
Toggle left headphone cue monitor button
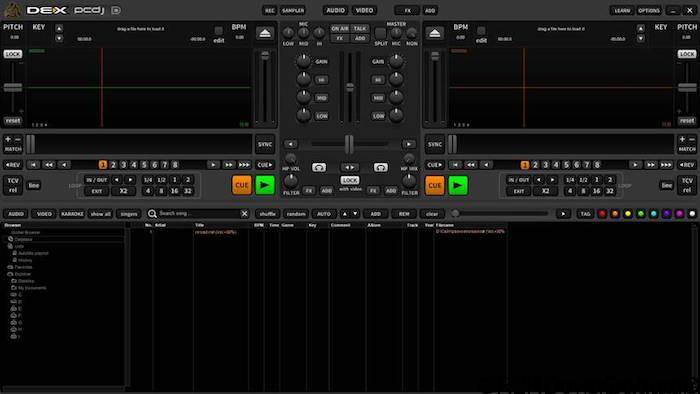(x=319, y=167)
